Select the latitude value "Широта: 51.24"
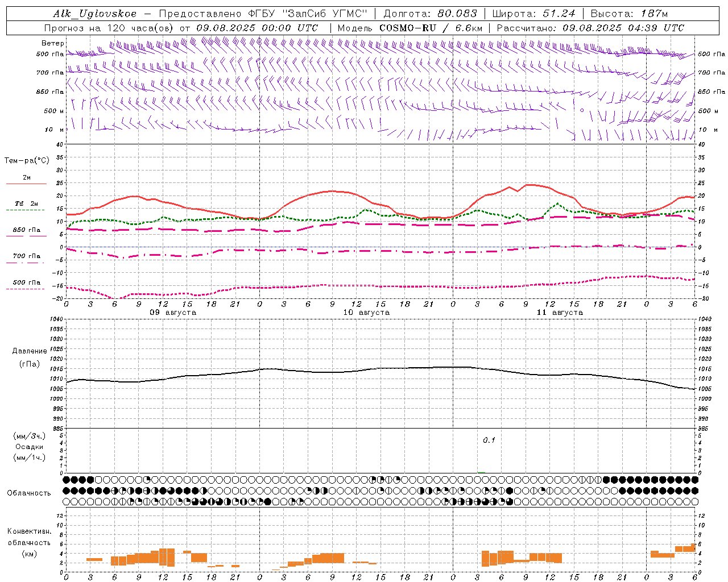This screenshot has height=582, width=728. point(533,14)
